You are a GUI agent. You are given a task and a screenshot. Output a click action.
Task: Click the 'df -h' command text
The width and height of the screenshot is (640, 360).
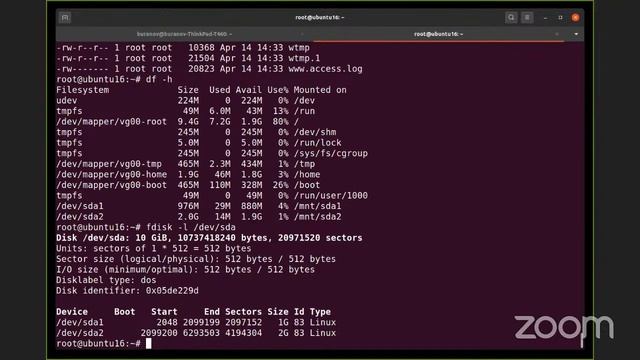[159, 79]
